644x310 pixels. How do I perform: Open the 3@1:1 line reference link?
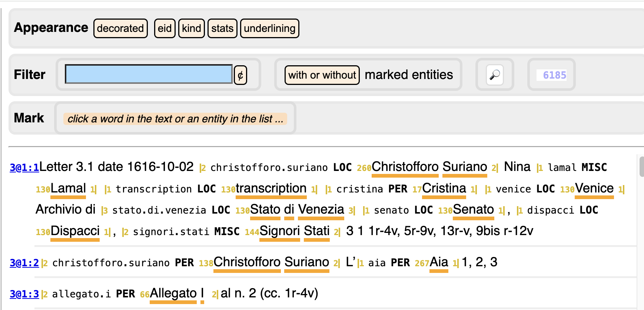(24, 168)
